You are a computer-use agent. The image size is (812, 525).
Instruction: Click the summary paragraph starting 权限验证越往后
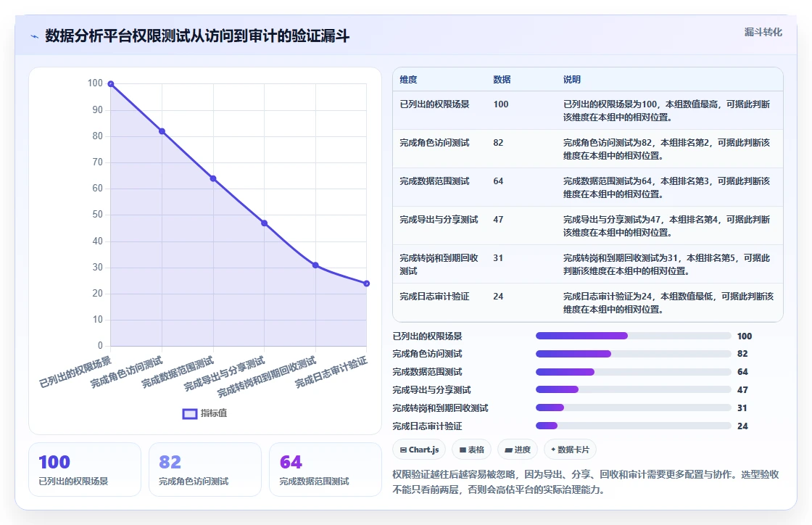pyautogui.click(x=586, y=482)
